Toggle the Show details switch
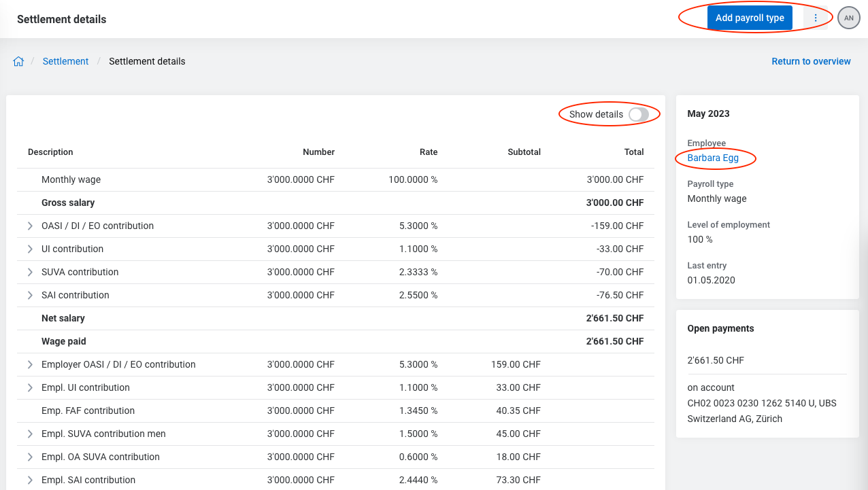This screenshot has height=490, width=868. click(638, 115)
